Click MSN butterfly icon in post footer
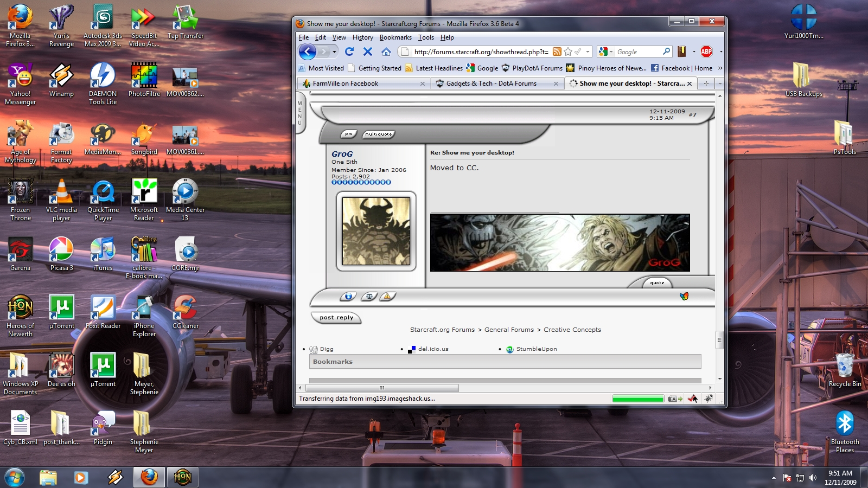868x488 pixels. tap(684, 296)
